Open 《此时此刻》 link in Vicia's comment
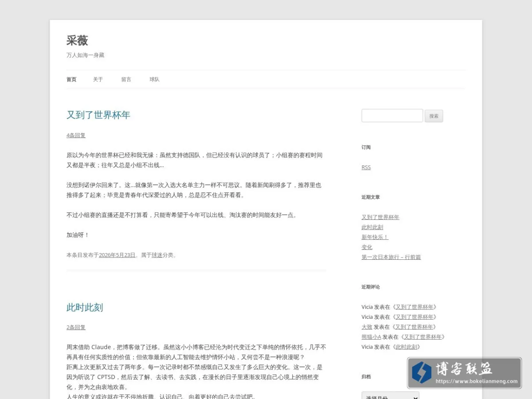The width and height of the screenshot is (532, 399). 407,347
